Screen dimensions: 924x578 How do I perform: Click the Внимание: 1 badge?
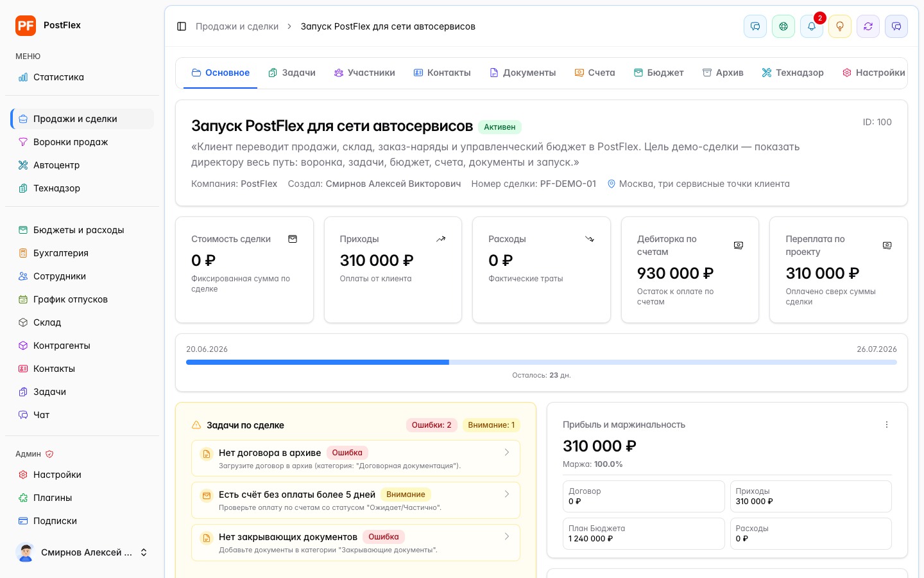[491, 425]
